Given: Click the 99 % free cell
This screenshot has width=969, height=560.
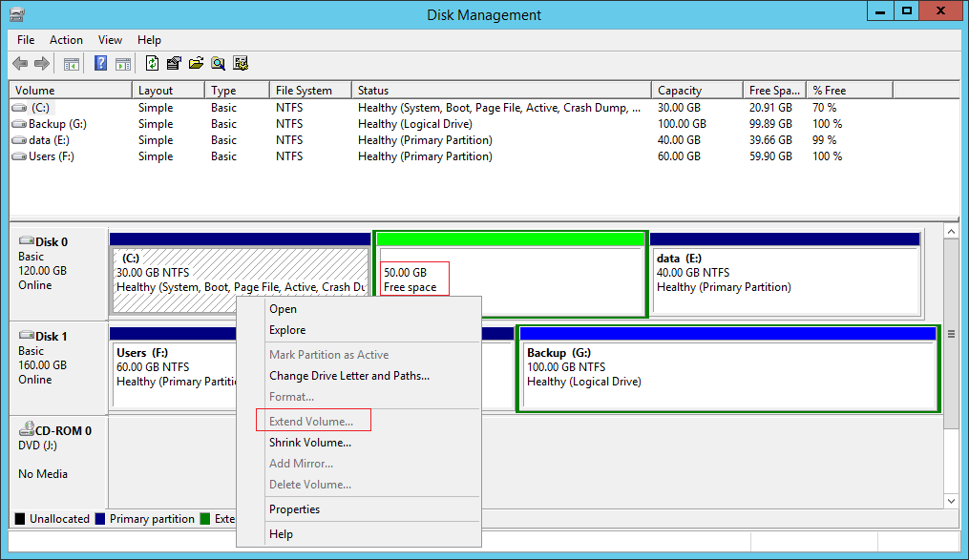Looking at the screenshot, I should click(x=824, y=140).
